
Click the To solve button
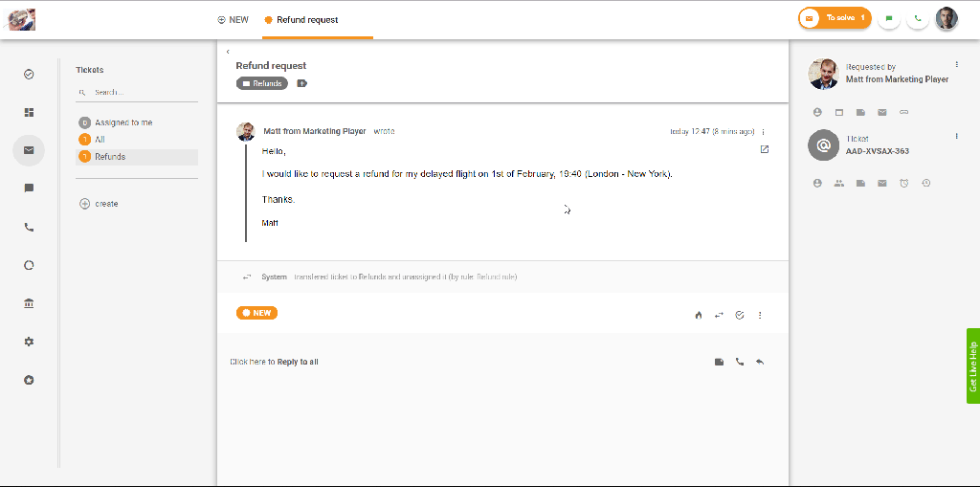coord(835,18)
